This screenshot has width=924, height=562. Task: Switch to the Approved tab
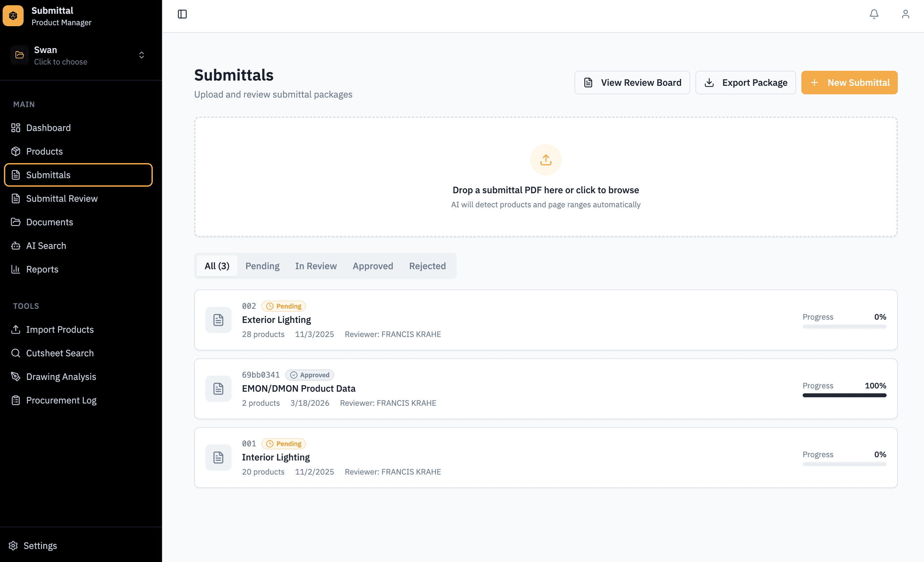point(372,266)
